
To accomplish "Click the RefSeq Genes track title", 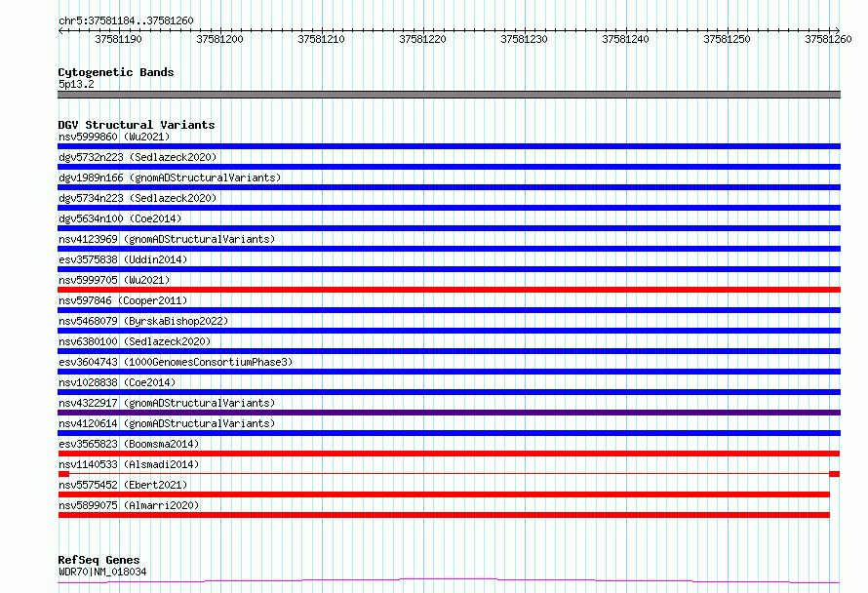I will pos(99,560).
